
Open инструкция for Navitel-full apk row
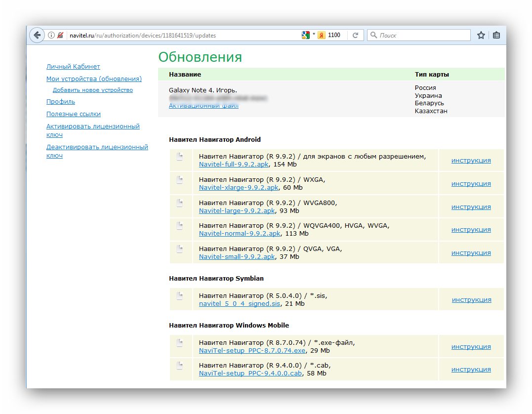pyautogui.click(x=471, y=161)
